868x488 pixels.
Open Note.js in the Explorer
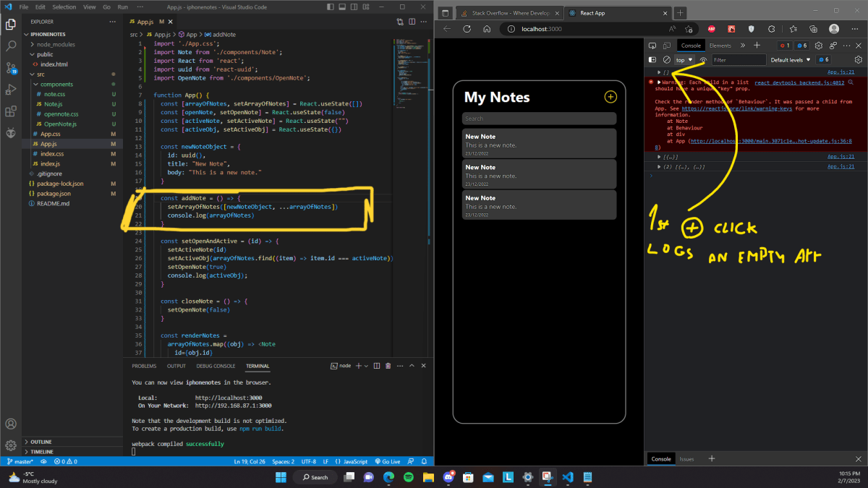coord(54,104)
